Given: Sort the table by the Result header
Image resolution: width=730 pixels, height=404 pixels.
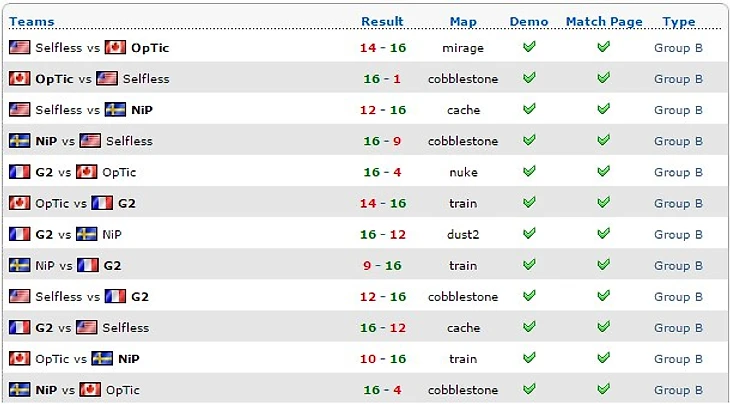Looking at the screenshot, I should coord(382,21).
